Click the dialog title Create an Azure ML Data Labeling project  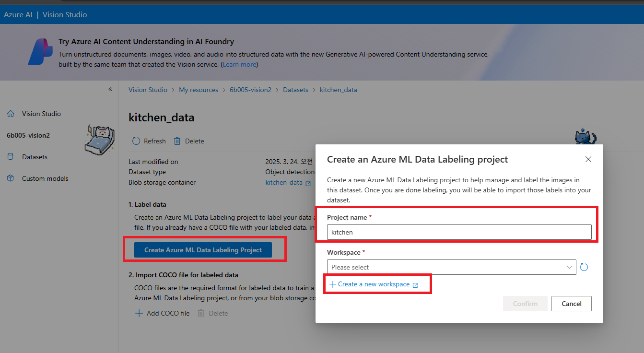coord(417,159)
